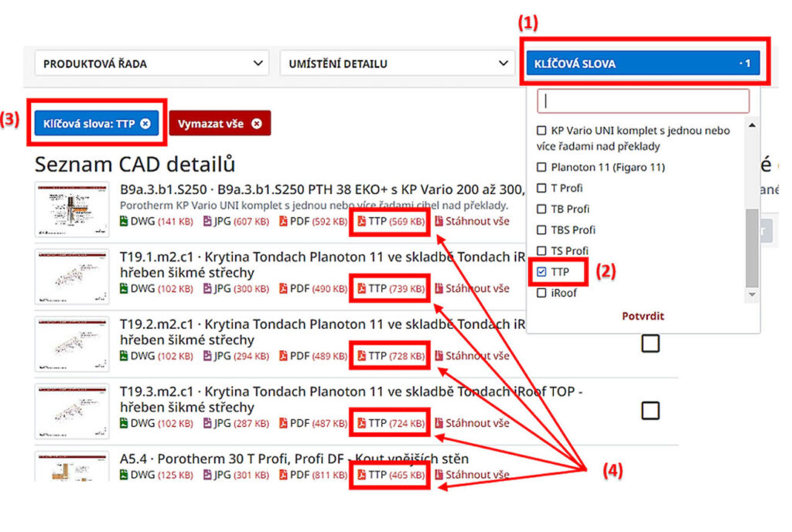Download TTP file of 569 KB

391,222
